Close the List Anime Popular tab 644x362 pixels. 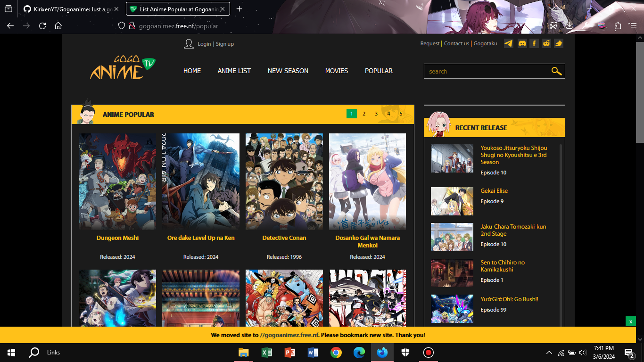click(223, 9)
